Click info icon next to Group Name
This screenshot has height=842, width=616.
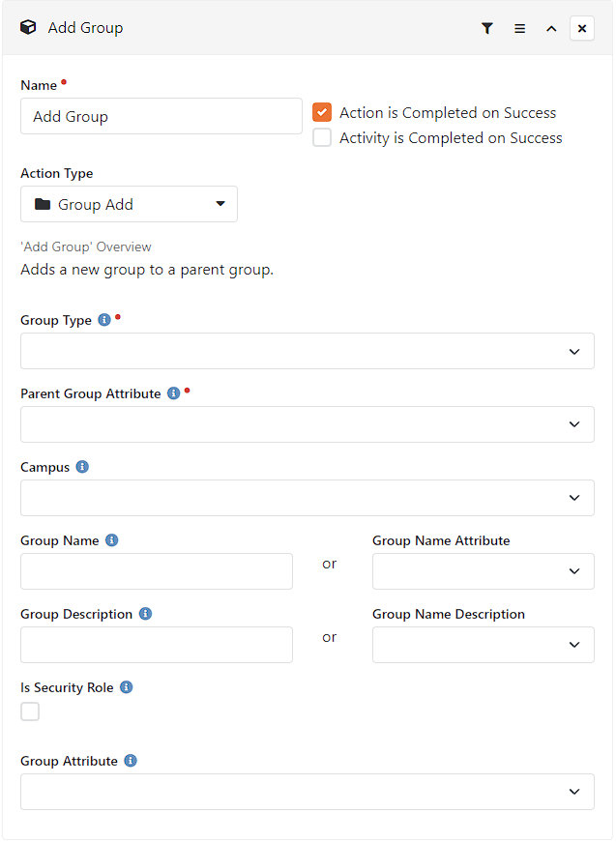(112, 540)
